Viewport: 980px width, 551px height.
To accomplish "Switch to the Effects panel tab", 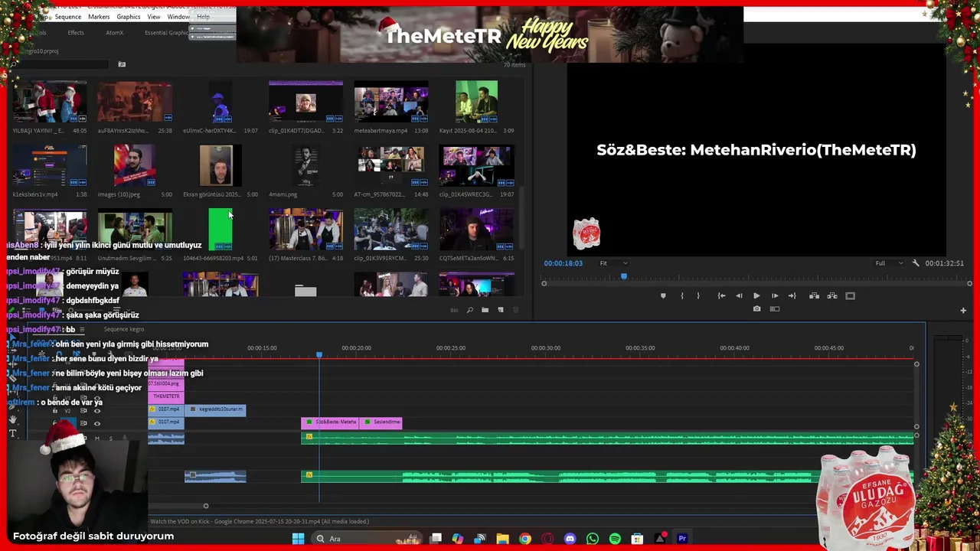I will click(x=76, y=33).
